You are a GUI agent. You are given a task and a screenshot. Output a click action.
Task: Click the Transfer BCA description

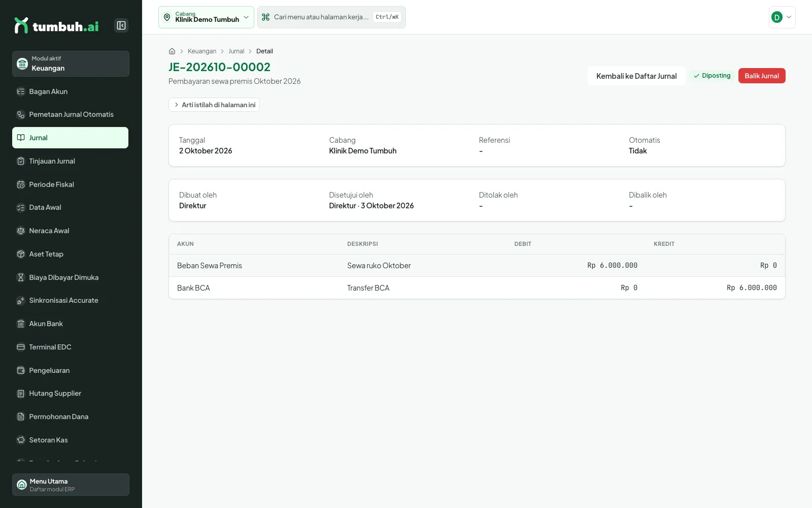(x=368, y=288)
